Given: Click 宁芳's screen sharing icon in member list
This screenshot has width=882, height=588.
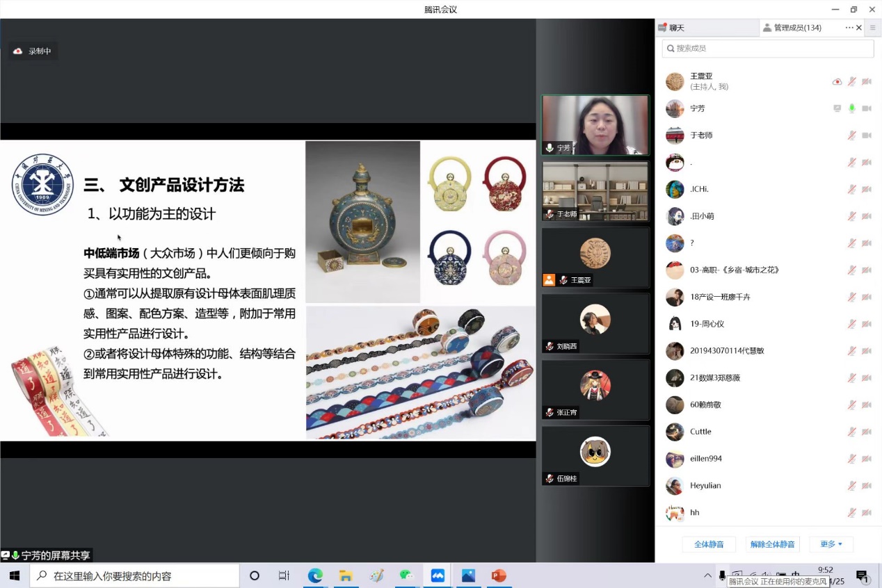Looking at the screenshot, I should (837, 108).
